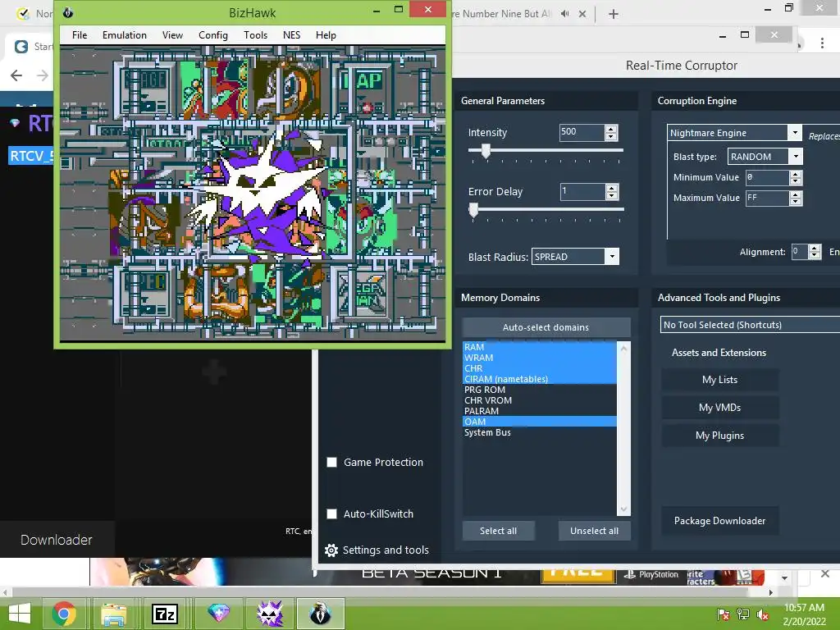Click the Intensity value field showing 500
840x630 pixels.
click(582, 132)
